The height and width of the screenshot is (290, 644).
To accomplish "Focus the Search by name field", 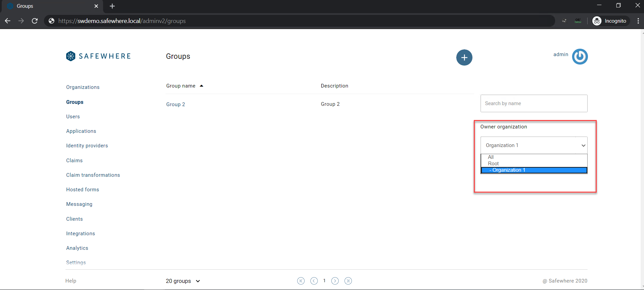I will coord(534,103).
